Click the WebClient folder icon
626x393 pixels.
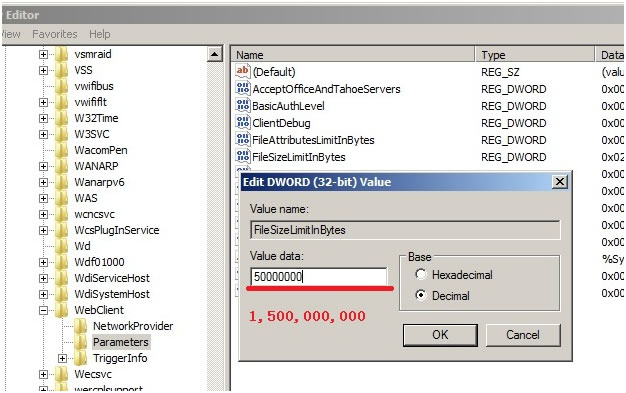[x=61, y=310]
